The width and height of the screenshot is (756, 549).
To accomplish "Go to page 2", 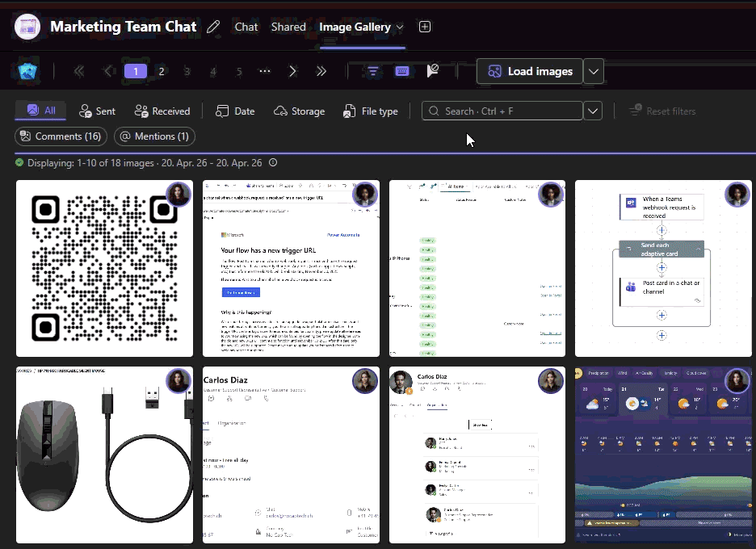I will point(162,71).
